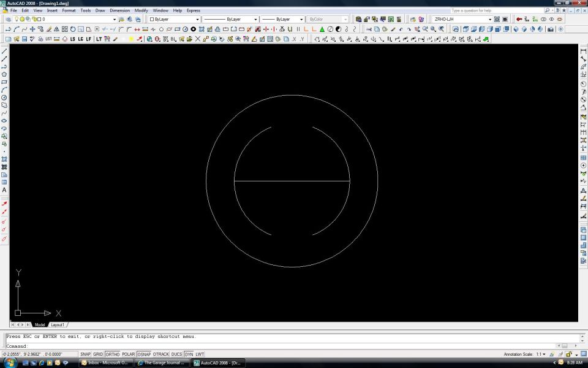Select the Hatch tool
Screen dimensions: 588x368
pyautogui.click(x=4, y=159)
